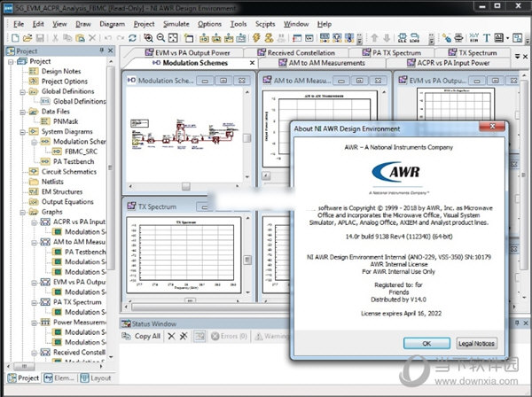Collapse the Power Measurements tree node
This screenshot has height=397, width=532.
35,323
